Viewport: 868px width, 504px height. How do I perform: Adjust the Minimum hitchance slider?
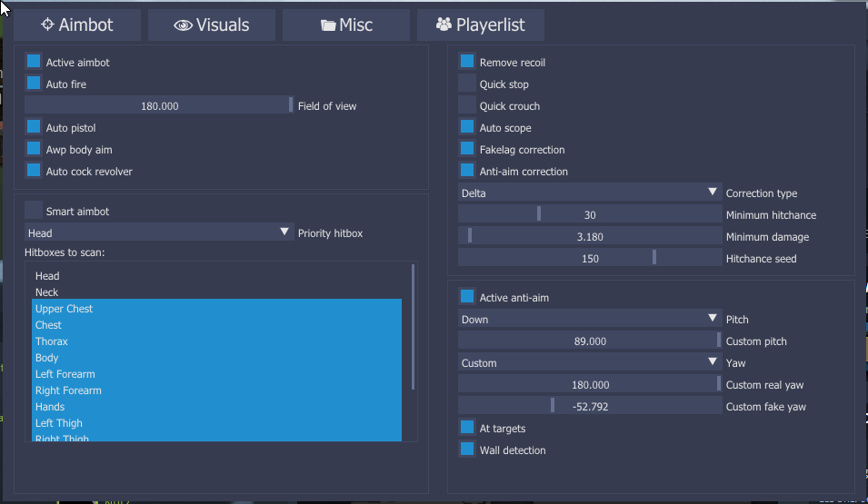pos(589,214)
